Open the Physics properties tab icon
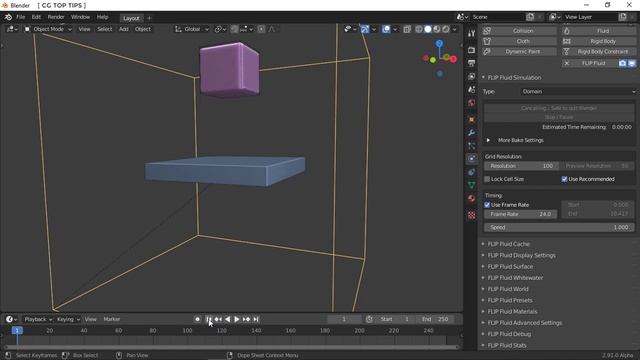Viewport: 640px width, 360px height. pos(471,158)
